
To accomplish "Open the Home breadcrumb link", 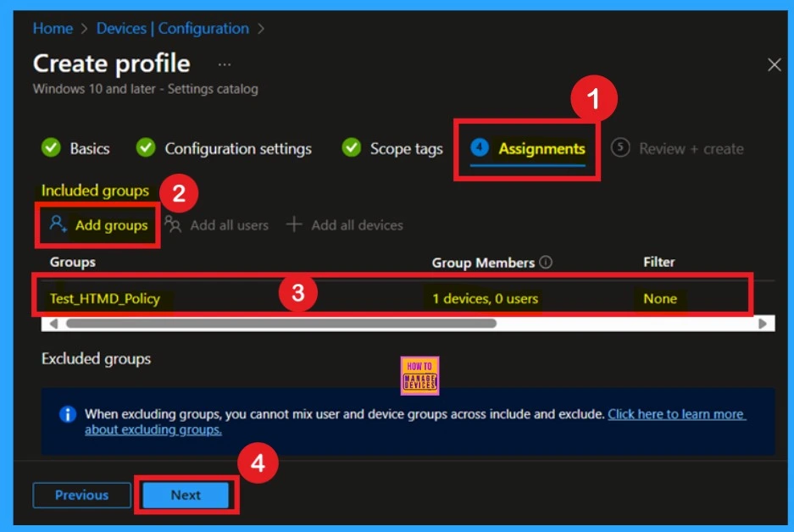I will 53,28.
